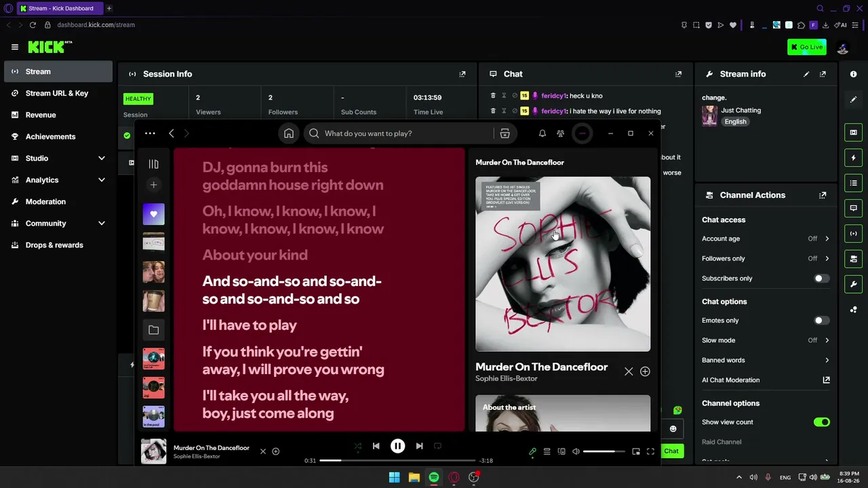The width and height of the screenshot is (868, 488).
Task: Adjust the Spotify volume slider
Action: (603, 451)
